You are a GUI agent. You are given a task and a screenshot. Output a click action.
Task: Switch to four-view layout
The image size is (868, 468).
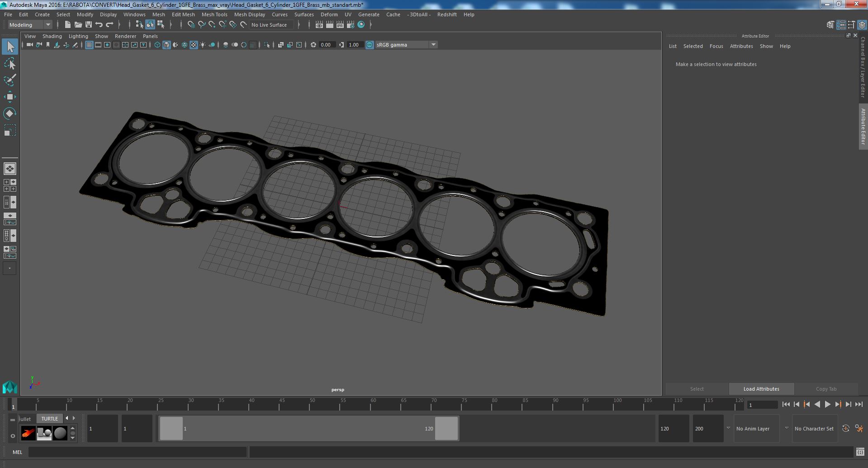coord(10,185)
